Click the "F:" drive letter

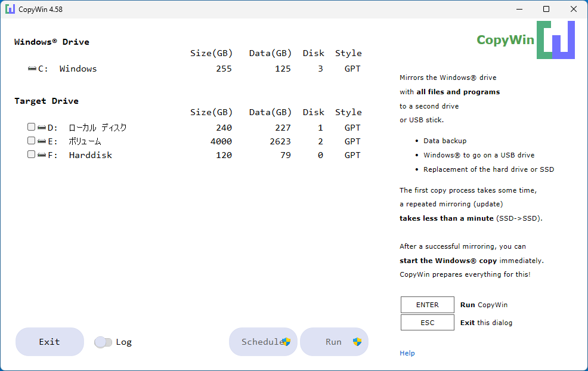[52, 155]
